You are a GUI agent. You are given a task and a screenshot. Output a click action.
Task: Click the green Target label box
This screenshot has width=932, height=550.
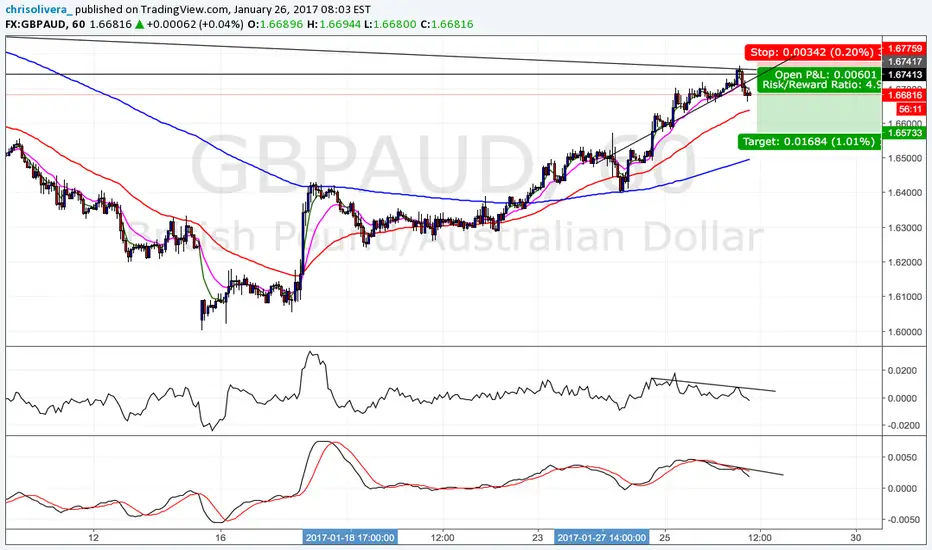tap(809, 142)
